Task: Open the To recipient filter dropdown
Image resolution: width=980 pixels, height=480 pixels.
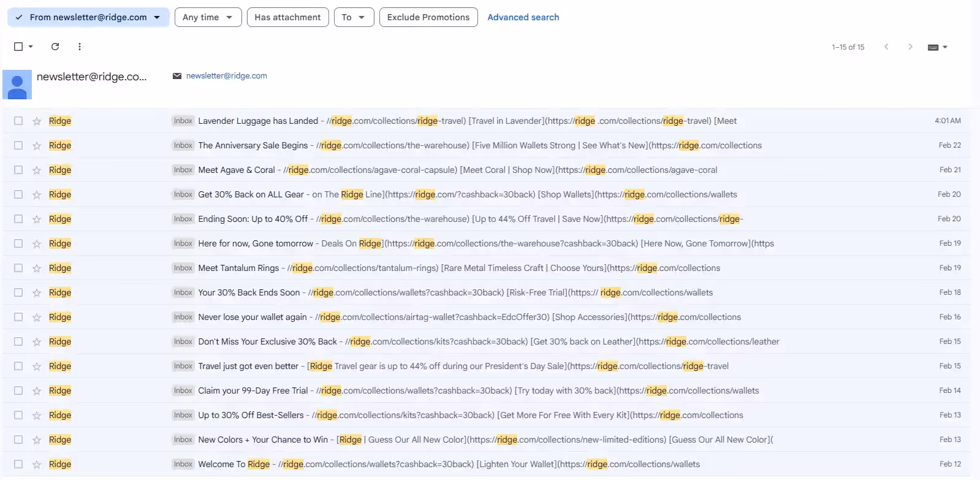Action: 354,17
